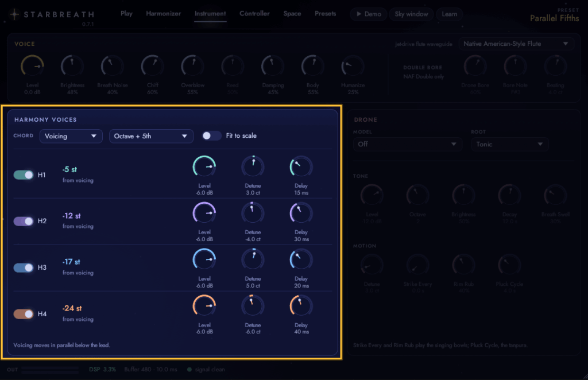
Task: Click the H3 Detune knob
Action: [x=253, y=259]
